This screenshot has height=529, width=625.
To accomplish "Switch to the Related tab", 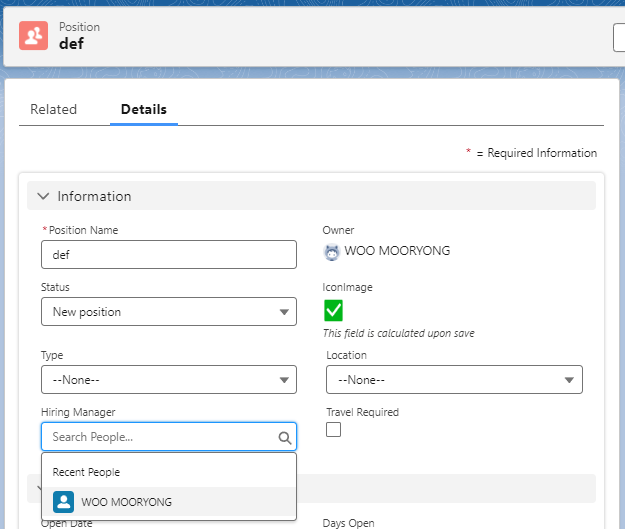I will tap(53, 109).
